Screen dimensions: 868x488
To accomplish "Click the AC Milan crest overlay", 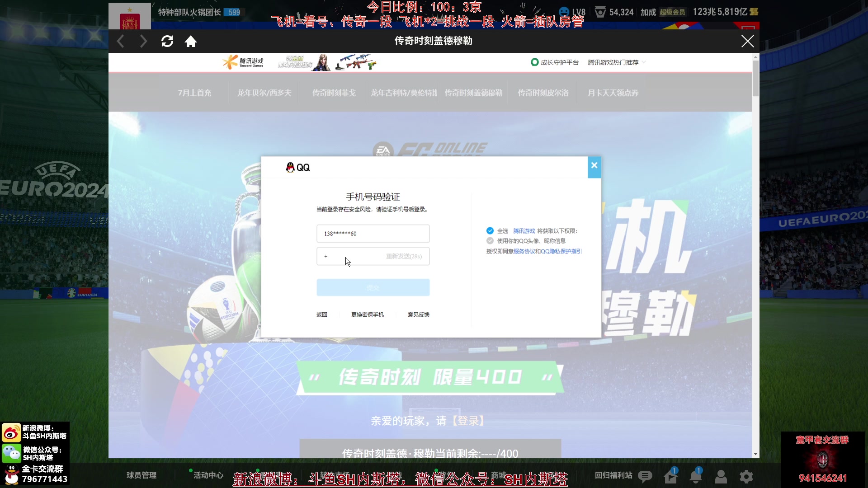I will [x=822, y=460].
